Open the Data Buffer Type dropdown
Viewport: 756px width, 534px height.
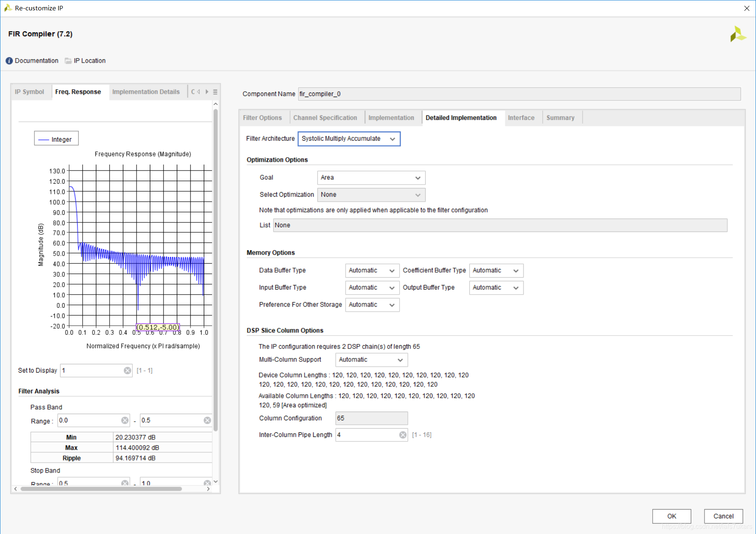(372, 271)
